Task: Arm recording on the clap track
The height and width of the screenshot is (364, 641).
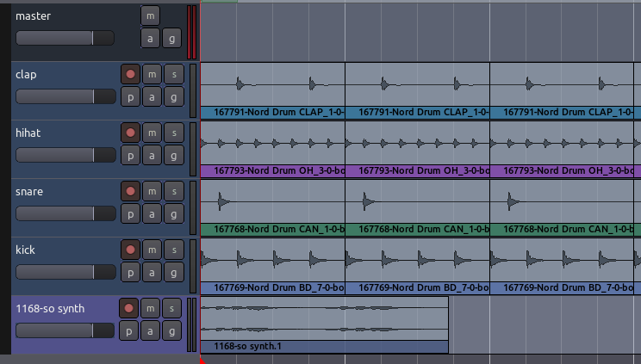Action: click(130, 74)
